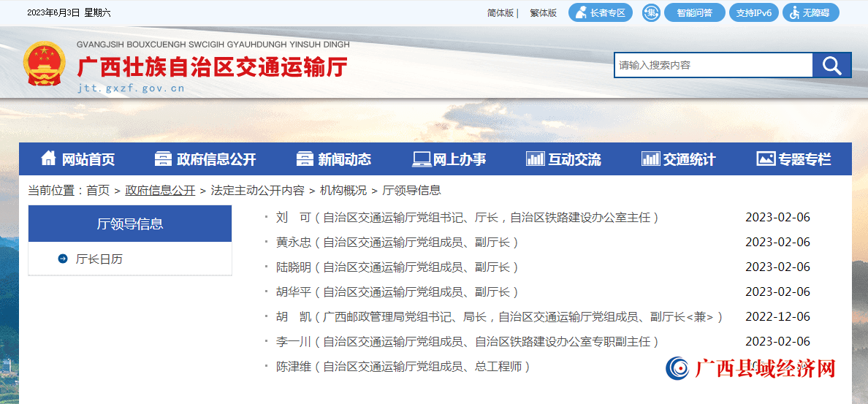Open 智能问答 smart Q&A
The image size is (868, 404).
695,12
